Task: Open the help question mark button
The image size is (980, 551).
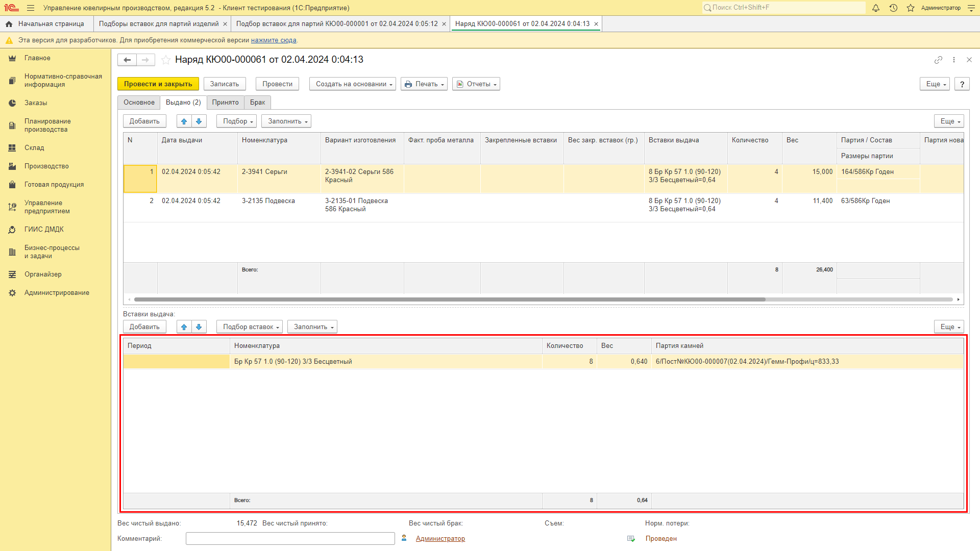Action: pos(962,84)
